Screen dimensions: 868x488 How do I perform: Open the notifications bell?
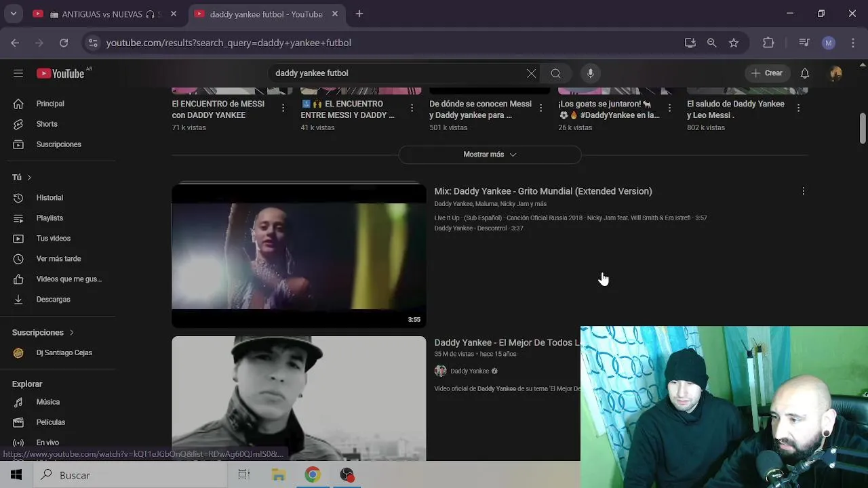coord(805,73)
